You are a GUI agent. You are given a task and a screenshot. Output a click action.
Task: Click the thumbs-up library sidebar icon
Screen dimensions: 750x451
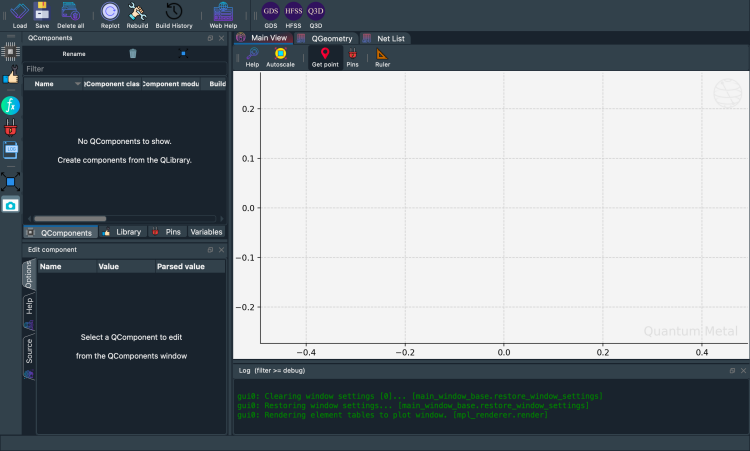tap(11, 75)
